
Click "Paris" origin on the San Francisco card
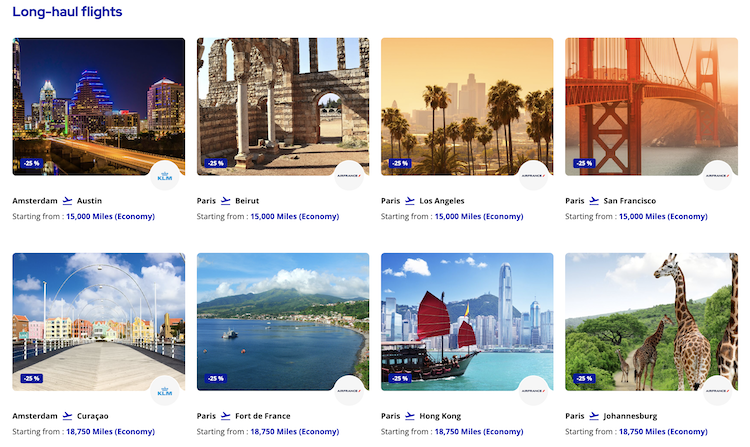click(574, 201)
